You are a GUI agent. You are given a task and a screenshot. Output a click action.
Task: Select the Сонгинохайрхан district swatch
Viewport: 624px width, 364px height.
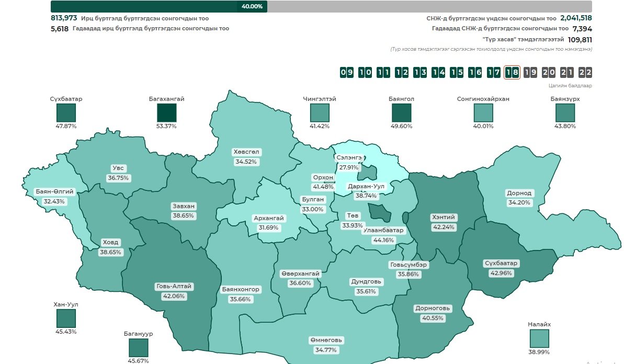(x=483, y=112)
